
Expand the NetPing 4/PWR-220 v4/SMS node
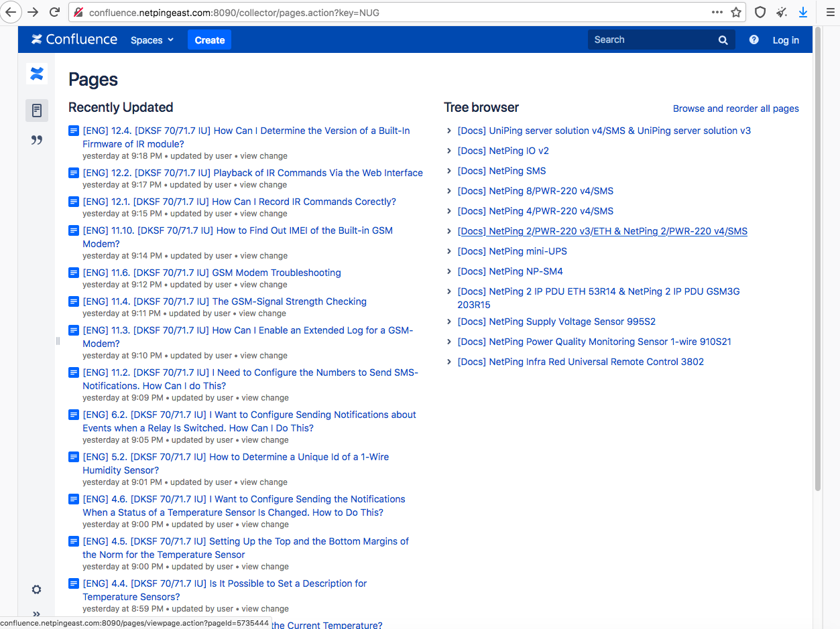point(449,212)
